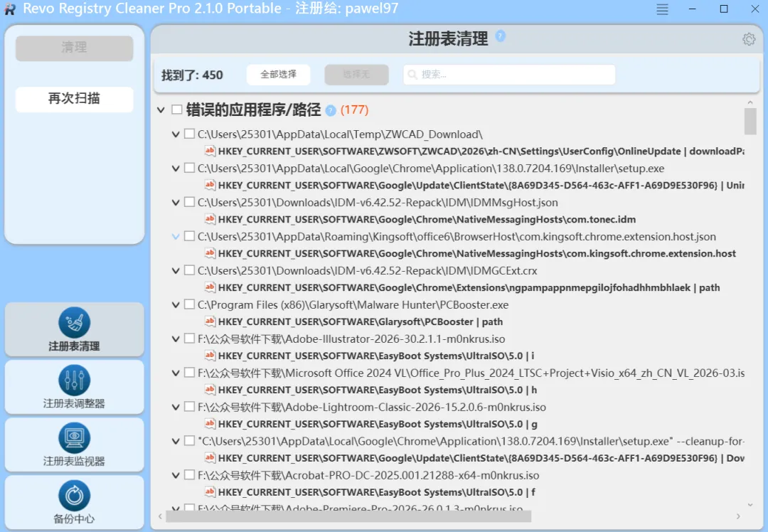
Task: Check the IDMGCExt.crx path checkbox
Action: 190,270
